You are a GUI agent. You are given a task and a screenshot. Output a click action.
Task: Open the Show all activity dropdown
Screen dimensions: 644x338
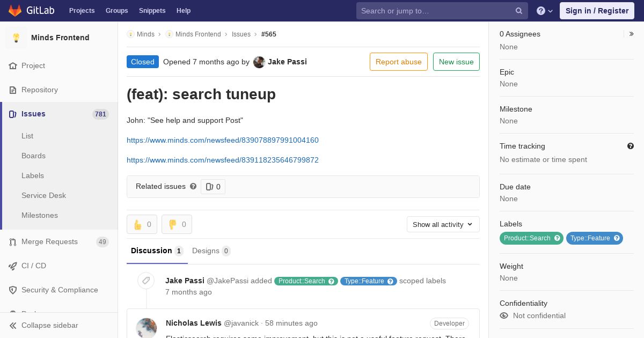(x=443, y=224)
